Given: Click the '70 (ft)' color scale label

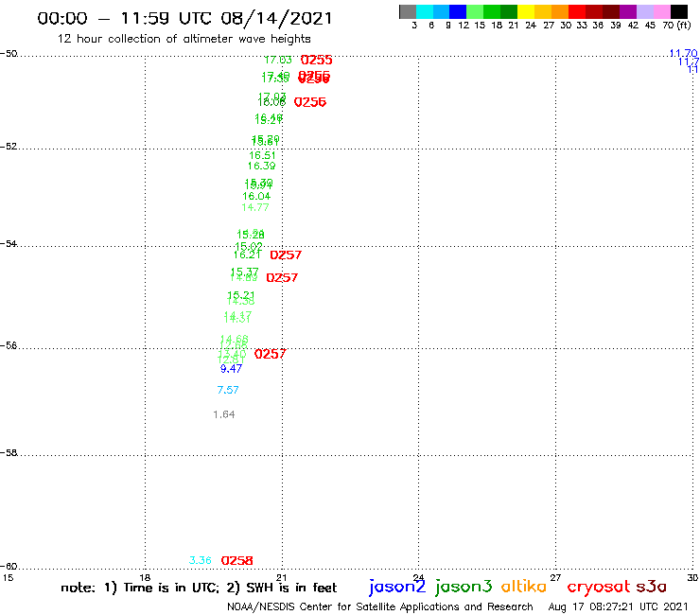Looking at the screenshot, I should click(676, 25).
